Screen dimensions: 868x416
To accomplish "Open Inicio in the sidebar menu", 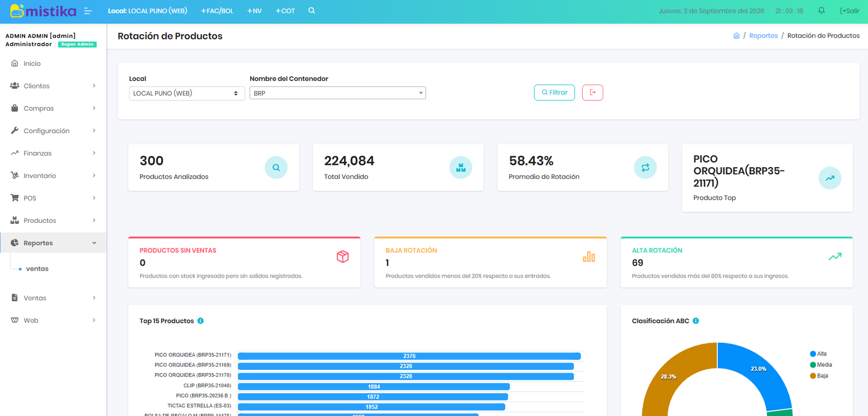I will pos(53,63).
